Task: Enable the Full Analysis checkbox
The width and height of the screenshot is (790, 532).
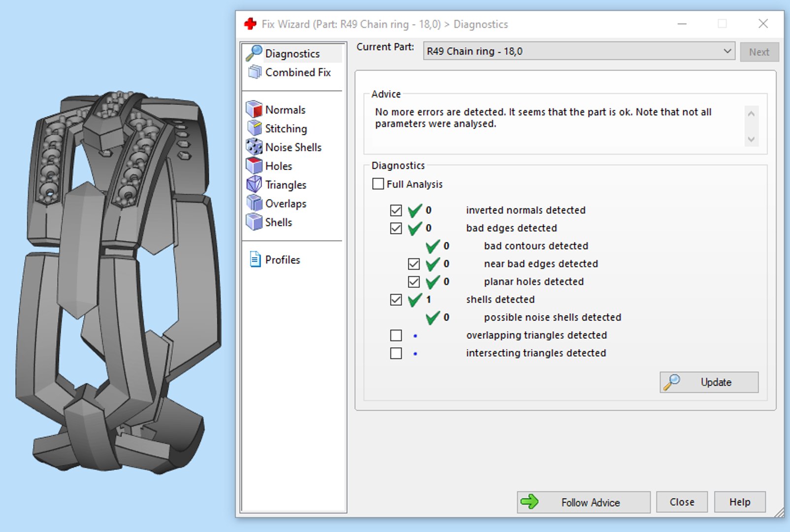Action: tap(378, 184)
